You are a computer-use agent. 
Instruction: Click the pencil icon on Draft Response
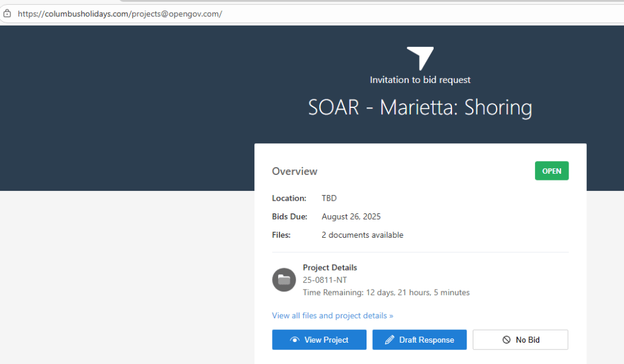click(x=390, y=340)
